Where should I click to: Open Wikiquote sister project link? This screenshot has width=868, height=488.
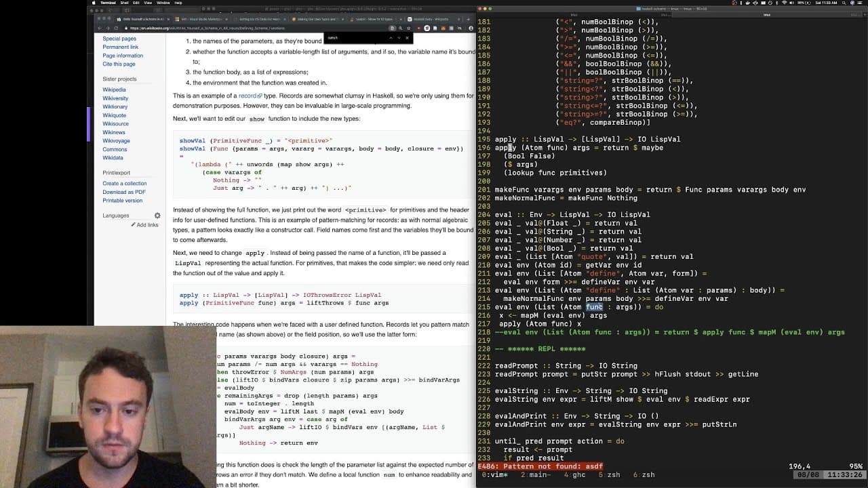(114, 115)
